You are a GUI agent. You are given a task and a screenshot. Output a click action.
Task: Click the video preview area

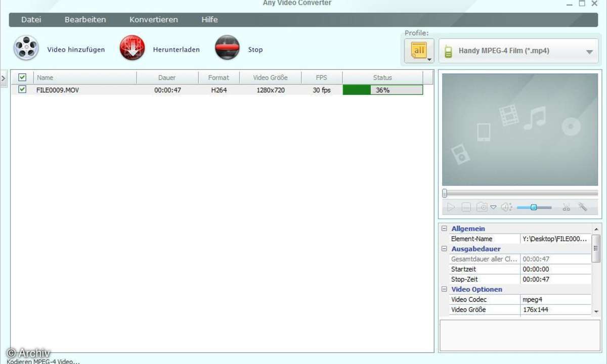520,129
